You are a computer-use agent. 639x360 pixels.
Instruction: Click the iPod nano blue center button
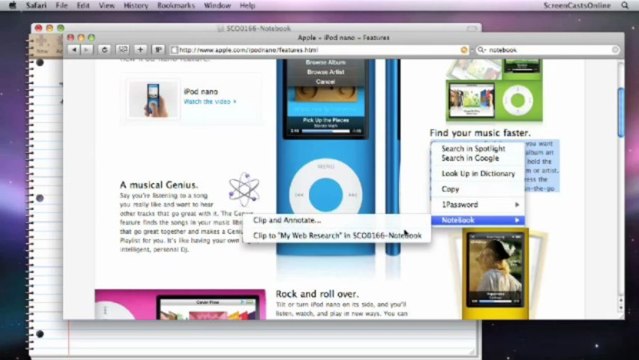(326, 194)
